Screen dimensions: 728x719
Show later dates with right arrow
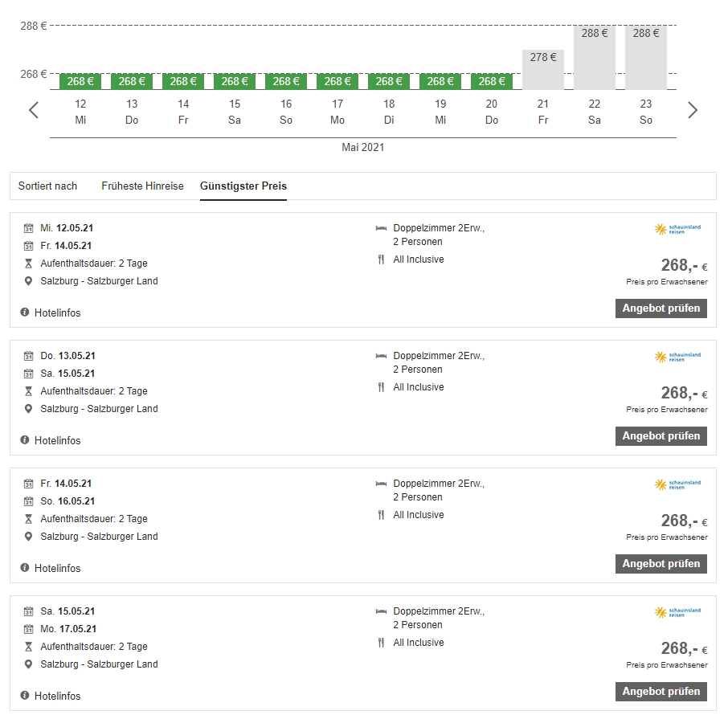(x=693, y=110)
